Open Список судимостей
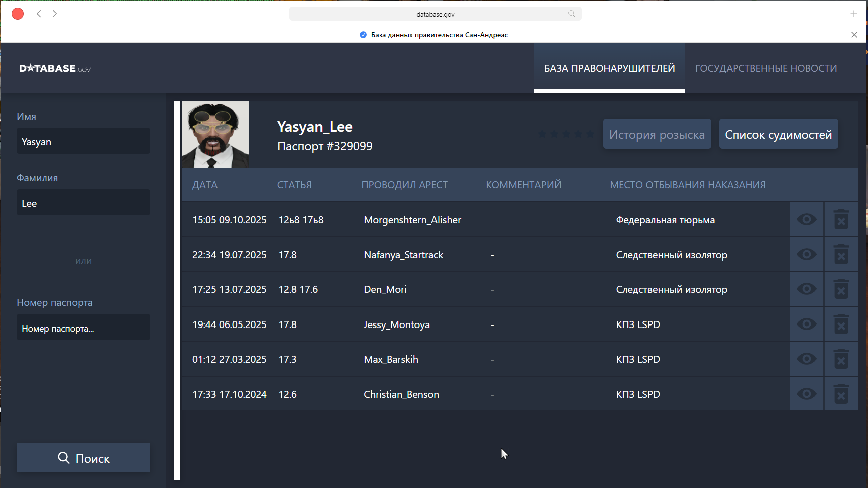868x488 pixels. coord(778,134)
